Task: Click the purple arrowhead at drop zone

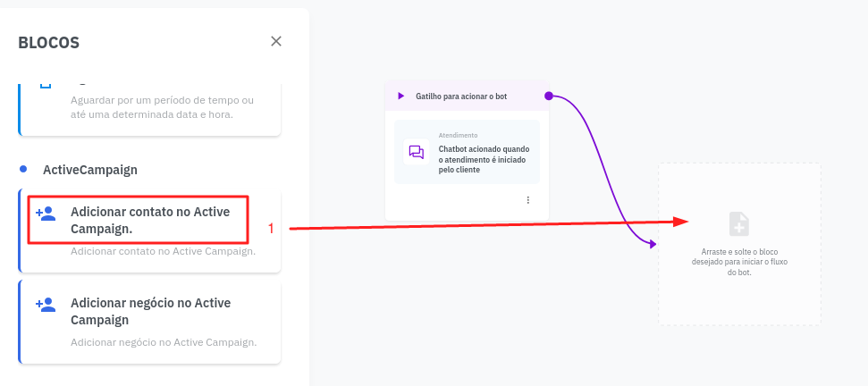Action: [x=653, y=244]
